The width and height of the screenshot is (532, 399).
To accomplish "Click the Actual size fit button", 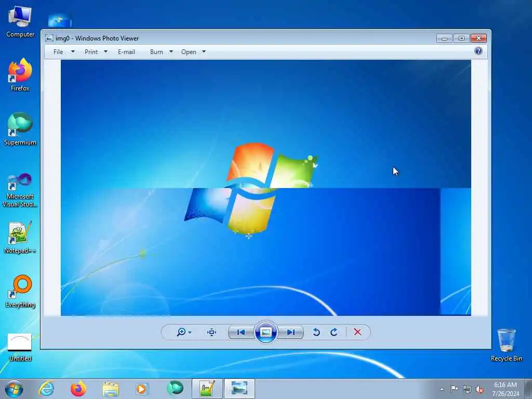I will [x=212, y=332].
